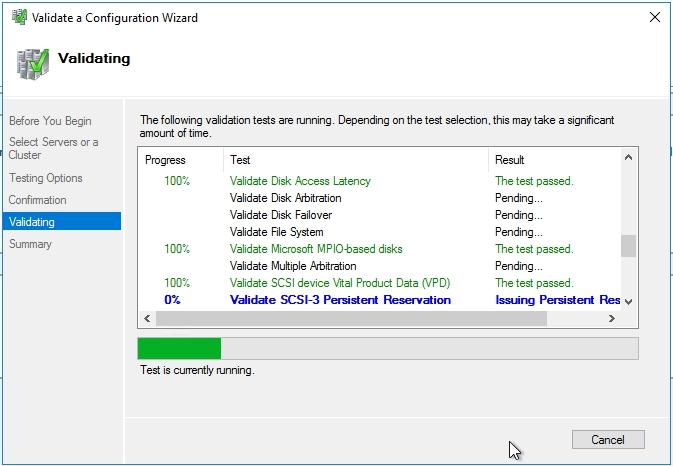Open the Testing Options step
This screenshot has width=673, height=466.
click(x=46, y=178)
